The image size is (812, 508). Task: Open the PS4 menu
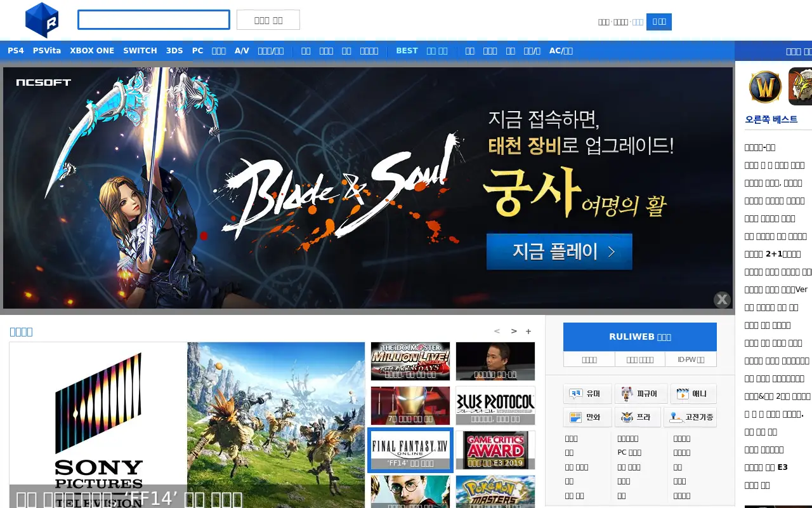[x=16, y=51]
